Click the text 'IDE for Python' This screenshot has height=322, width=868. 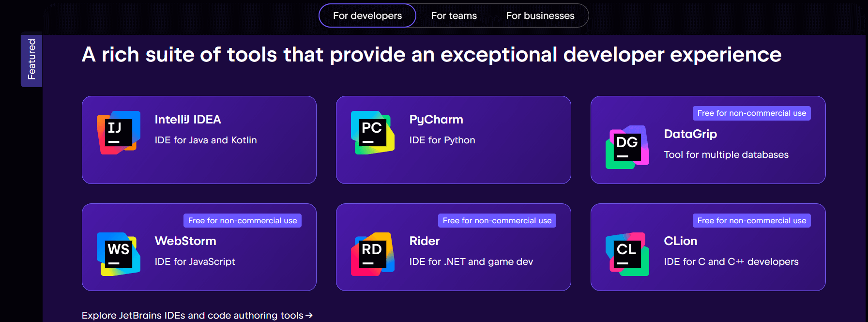pos(442,140)
